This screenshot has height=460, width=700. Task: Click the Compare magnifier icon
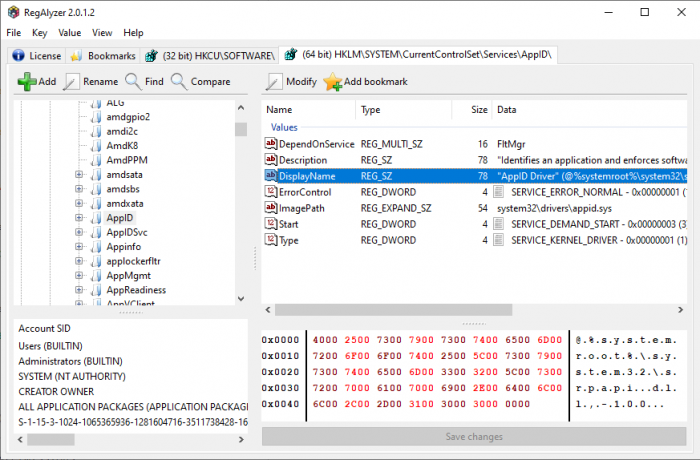tap(179, 81)
